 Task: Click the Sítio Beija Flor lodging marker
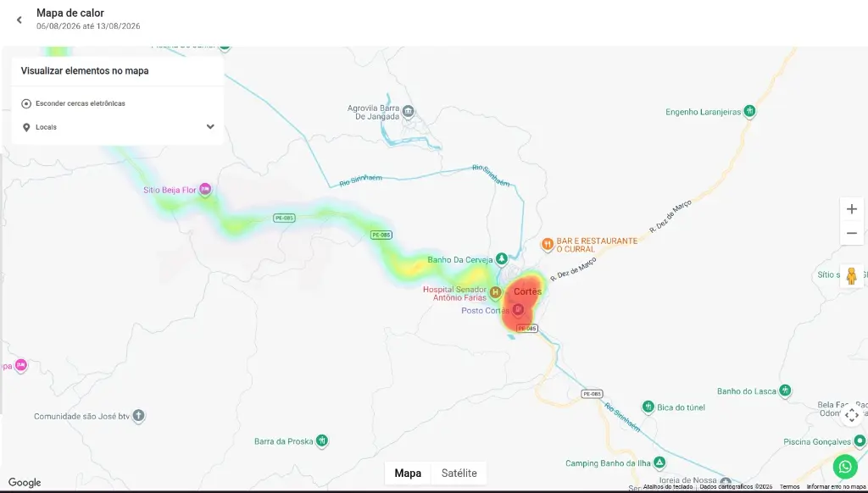[x=205, y=190]
